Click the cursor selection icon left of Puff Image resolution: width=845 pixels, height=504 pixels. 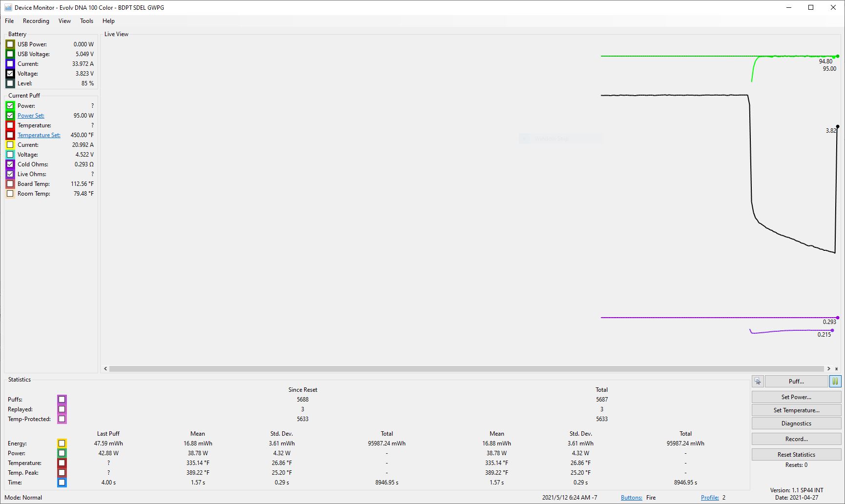coord(758,382)
